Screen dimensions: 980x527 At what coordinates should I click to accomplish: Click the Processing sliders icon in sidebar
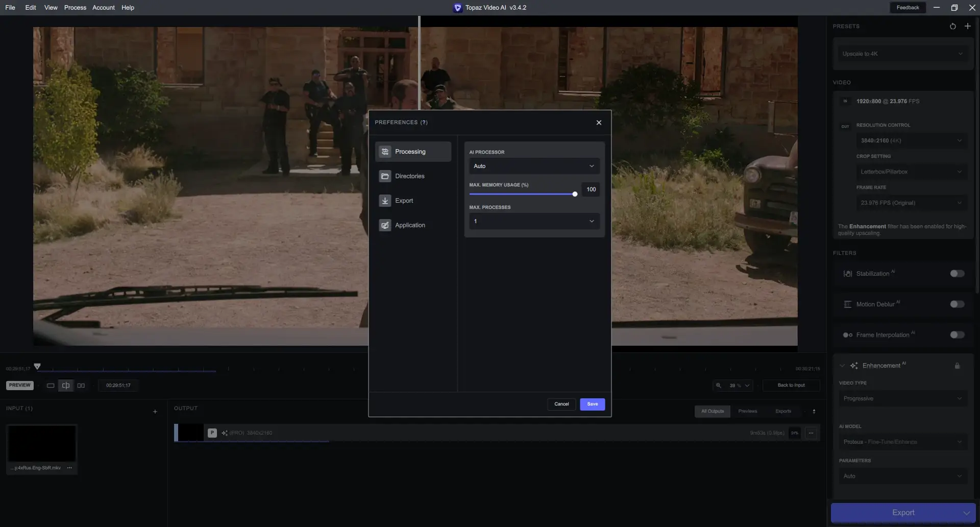coord(385,152)
